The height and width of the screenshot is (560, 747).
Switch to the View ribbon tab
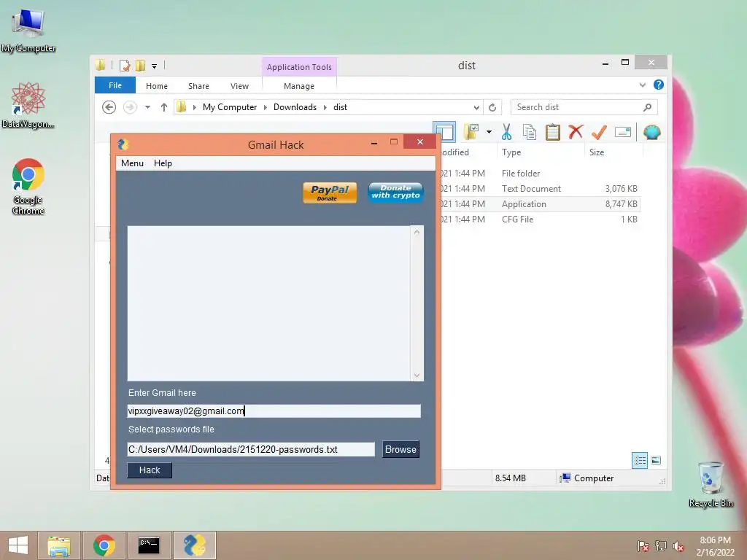pos(239,86)
